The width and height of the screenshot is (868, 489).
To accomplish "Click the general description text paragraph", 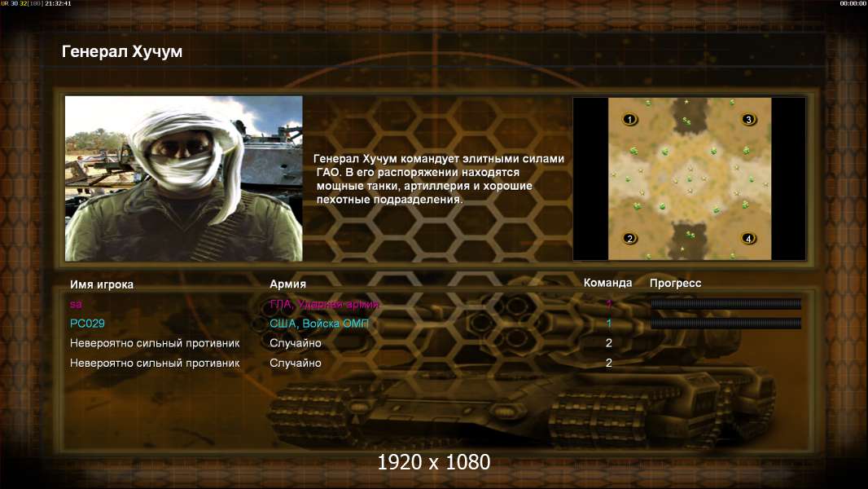I will [x=439, y=178].
